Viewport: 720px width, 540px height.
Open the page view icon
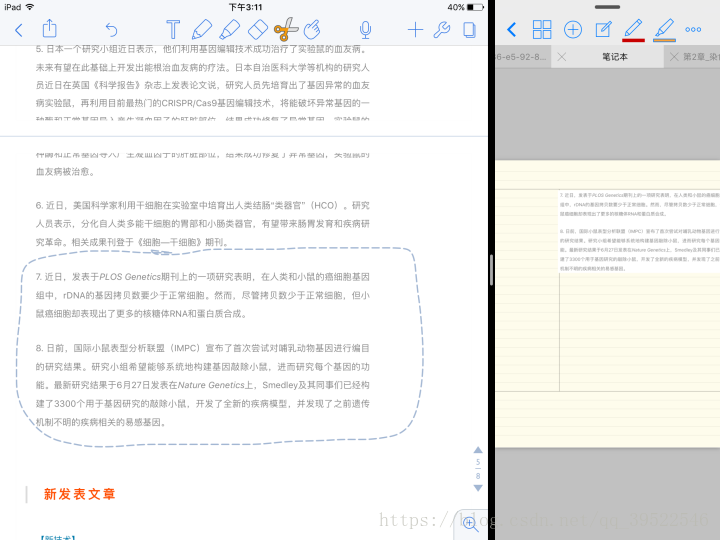tap(469, 30)
